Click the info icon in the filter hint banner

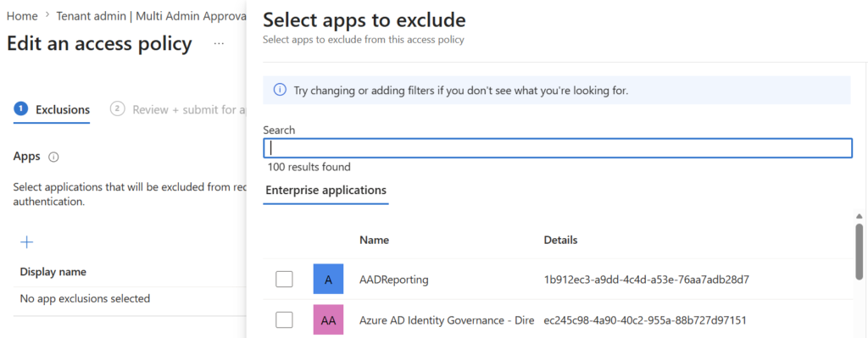(280, 90)
